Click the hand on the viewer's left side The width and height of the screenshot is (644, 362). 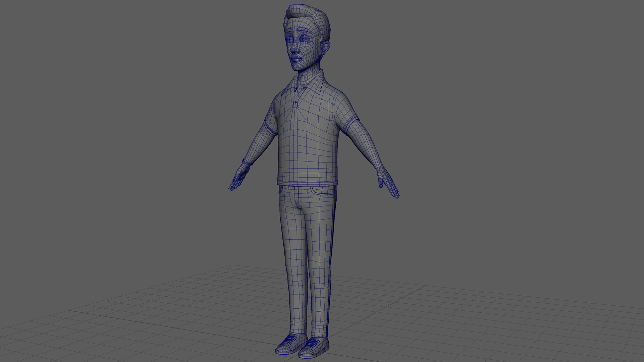coord(239,178)
